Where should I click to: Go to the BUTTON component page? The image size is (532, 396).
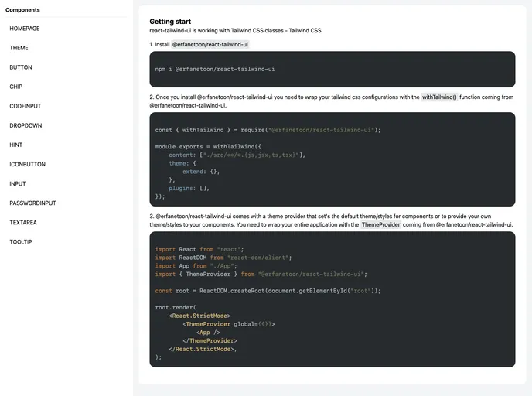click(x=21, y=67)
